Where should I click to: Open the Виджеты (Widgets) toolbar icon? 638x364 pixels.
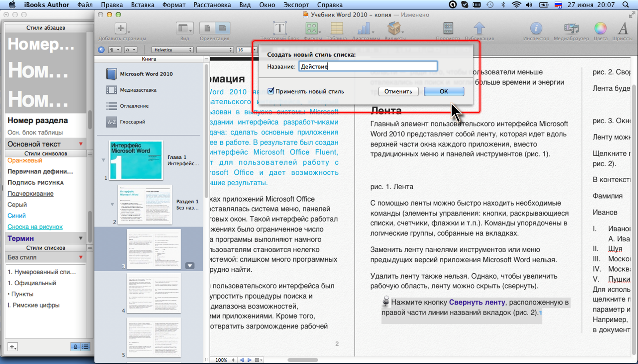(394, 28)
